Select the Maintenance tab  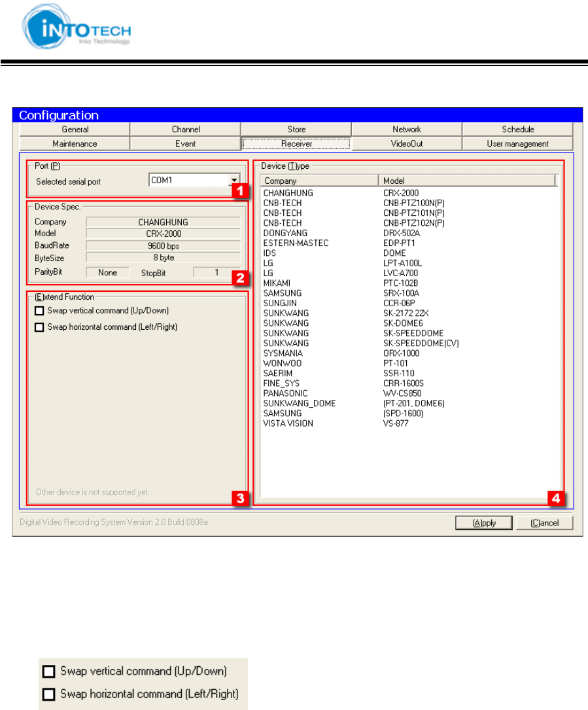tap(75, 143)
